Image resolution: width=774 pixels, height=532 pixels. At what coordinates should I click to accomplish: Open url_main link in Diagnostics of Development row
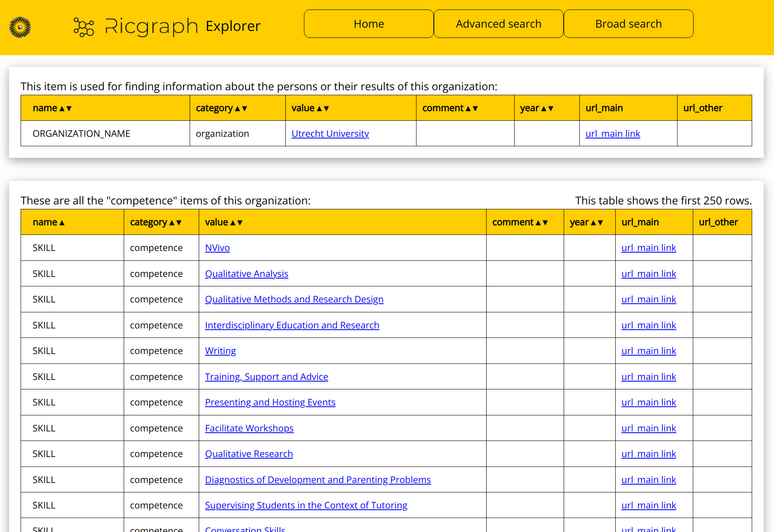click(649, 480)
